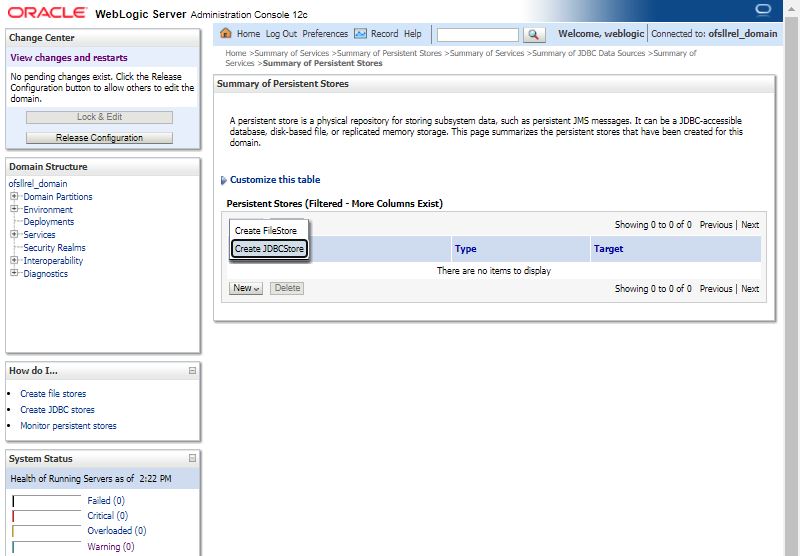Viewport: 800px width, 556px height.
Task: Select Create JDBCStore menu entry
Action: point(269,249)
